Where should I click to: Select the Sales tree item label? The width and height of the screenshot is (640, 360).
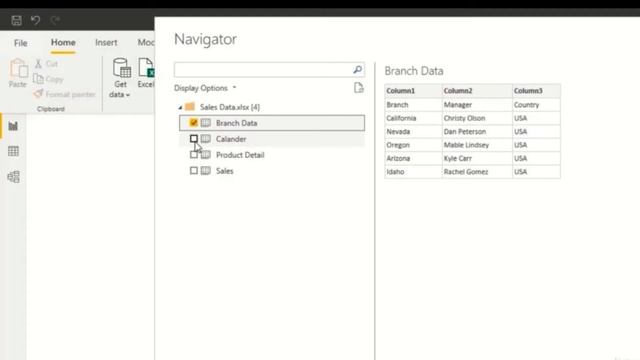[224, 171]
